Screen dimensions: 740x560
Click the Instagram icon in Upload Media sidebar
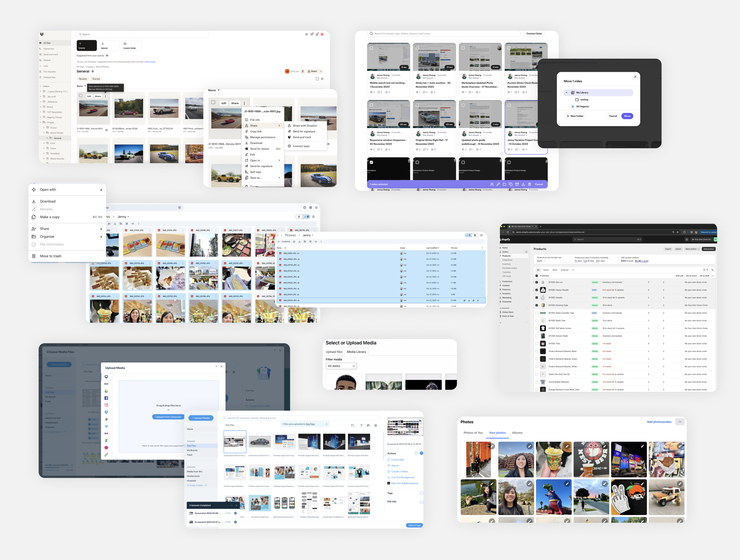(106, 405)
